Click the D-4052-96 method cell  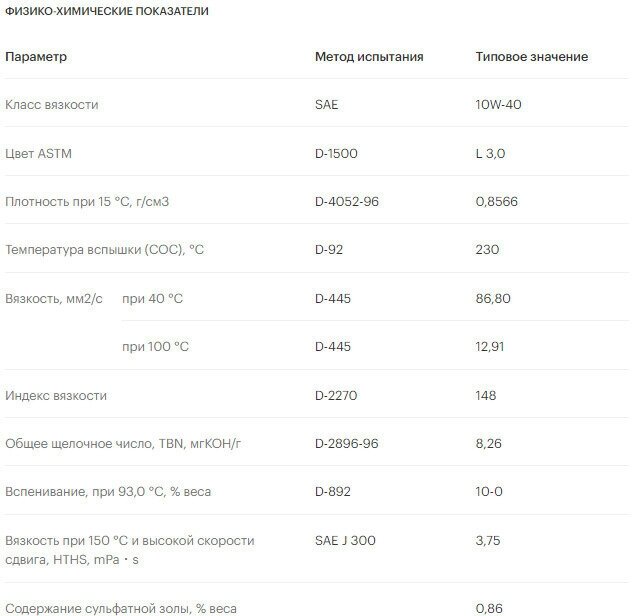[347, 202]
